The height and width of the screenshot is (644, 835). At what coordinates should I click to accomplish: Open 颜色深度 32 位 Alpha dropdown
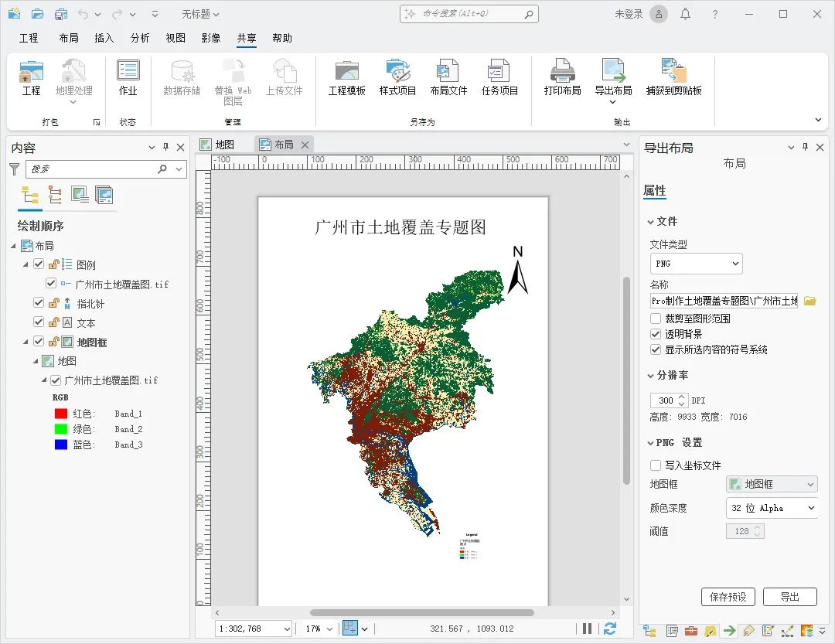click(772, 508)
